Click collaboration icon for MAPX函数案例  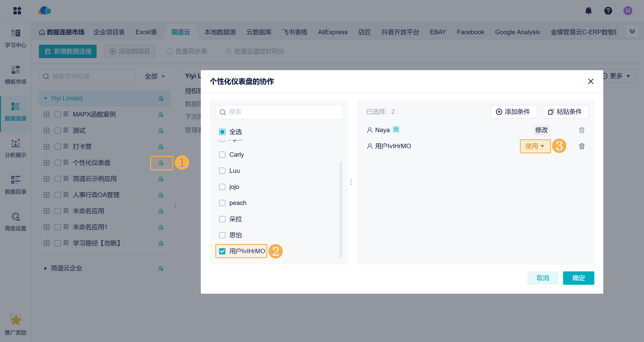pyautogui.click(x=161, y=114)
